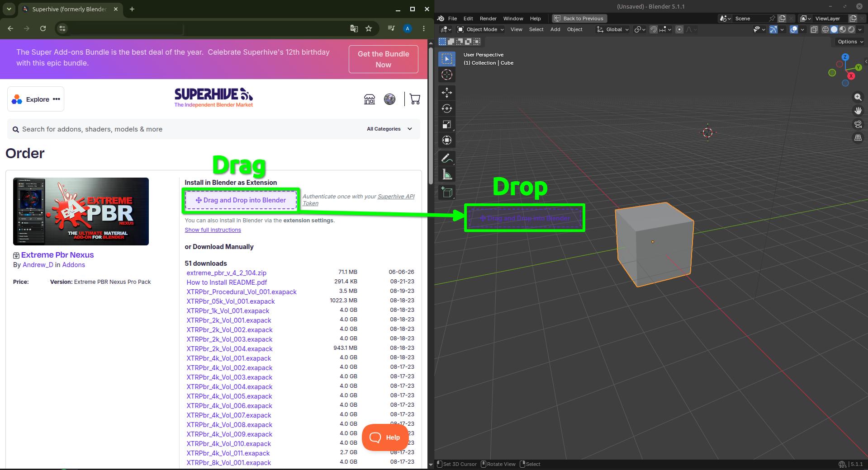This screenshot has height=470, width=868.
Task: Click the new scene icon
Action: pos(782,19)
